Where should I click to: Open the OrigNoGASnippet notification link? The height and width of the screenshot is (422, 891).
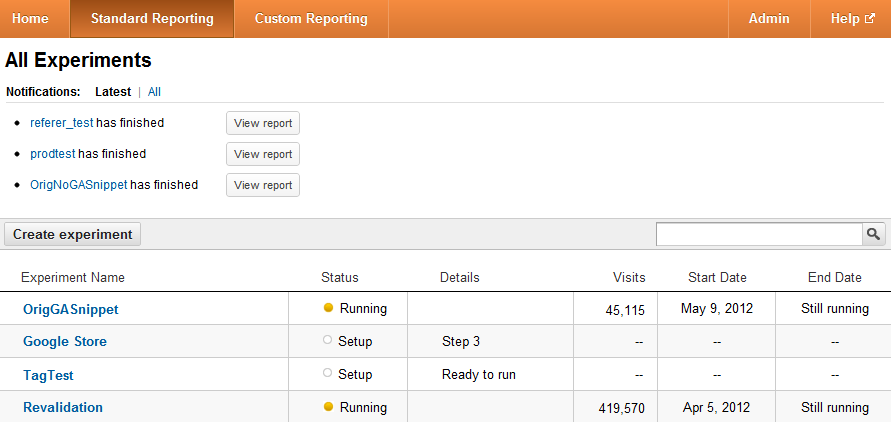pos(79,185)
